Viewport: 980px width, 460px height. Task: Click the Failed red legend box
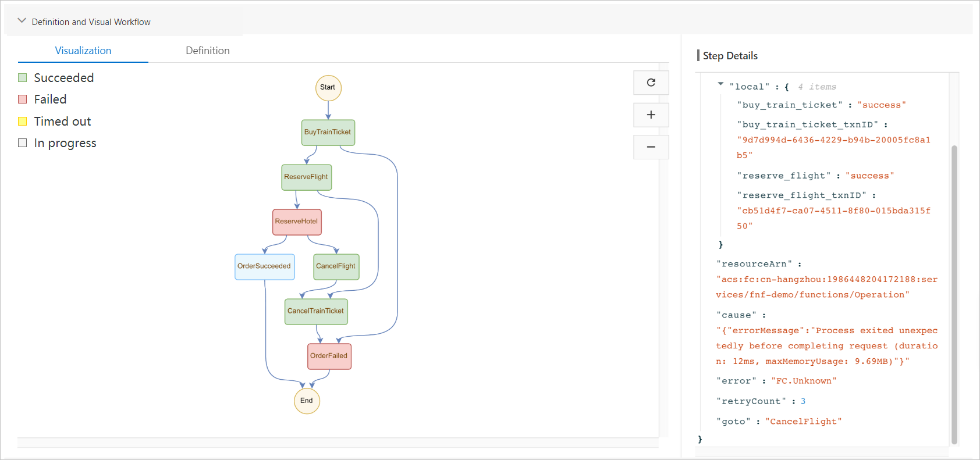click(x=23, y=99)
